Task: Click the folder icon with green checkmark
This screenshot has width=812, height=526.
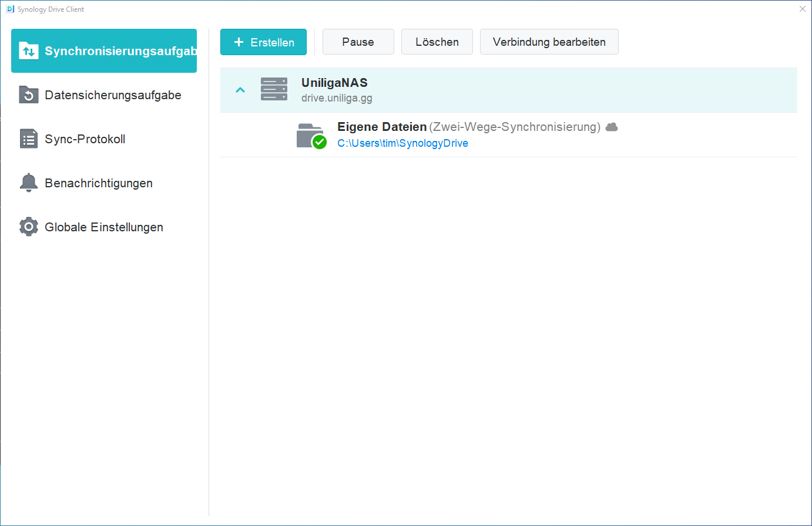Action: (311, 136)
